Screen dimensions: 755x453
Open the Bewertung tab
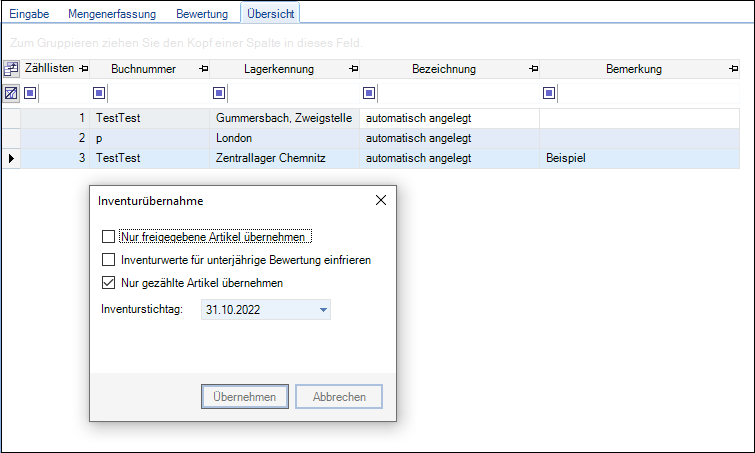[x=201, y=13]
